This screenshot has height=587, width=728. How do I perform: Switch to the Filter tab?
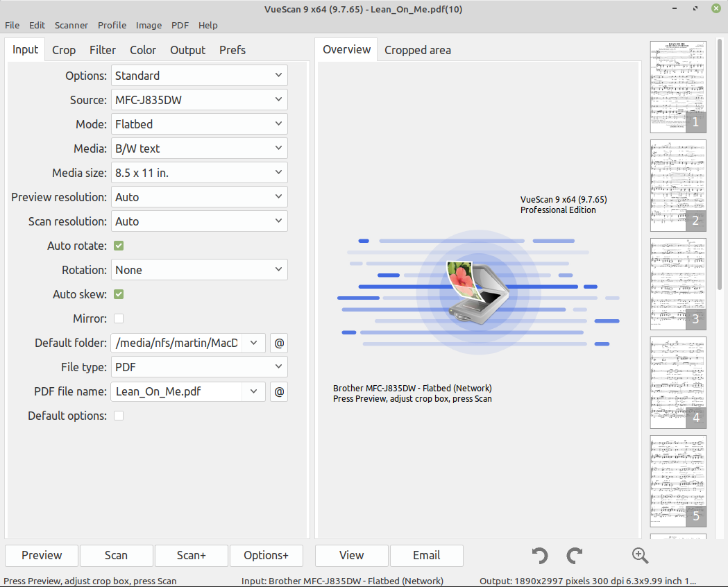click(x=103, y=50)
